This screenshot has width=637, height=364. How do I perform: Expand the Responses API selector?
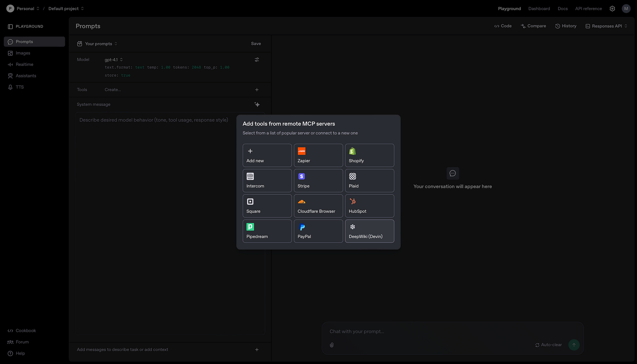606,26
